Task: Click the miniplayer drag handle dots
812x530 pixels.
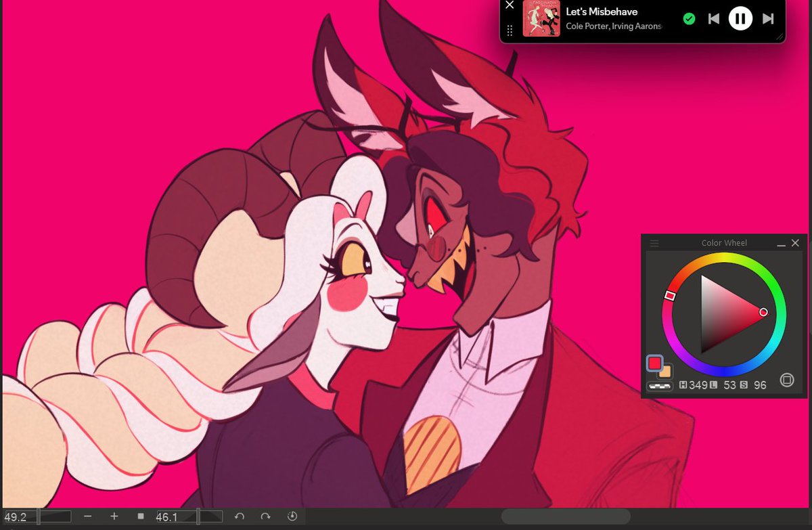Action: coord(510,30)
